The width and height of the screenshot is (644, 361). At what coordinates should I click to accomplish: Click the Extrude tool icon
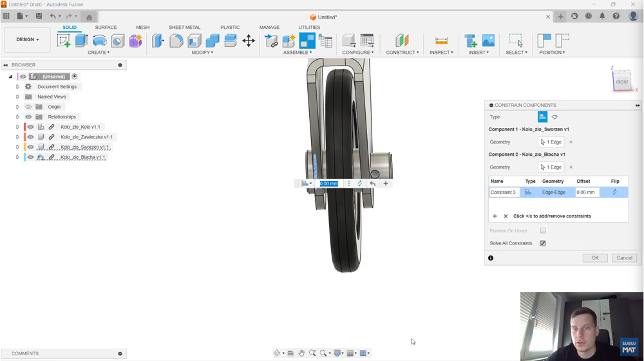pos(81,41)
